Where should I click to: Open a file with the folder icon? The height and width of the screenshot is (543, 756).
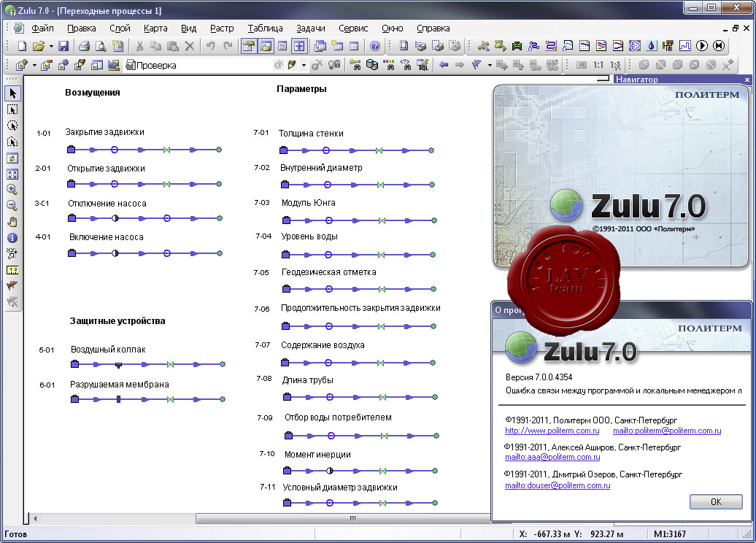pos(39,46)
